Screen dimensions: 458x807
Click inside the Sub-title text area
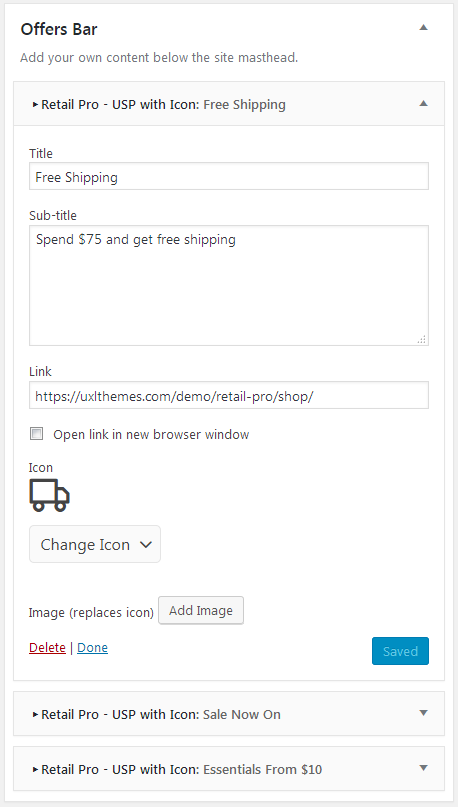[x=229, y=285]
